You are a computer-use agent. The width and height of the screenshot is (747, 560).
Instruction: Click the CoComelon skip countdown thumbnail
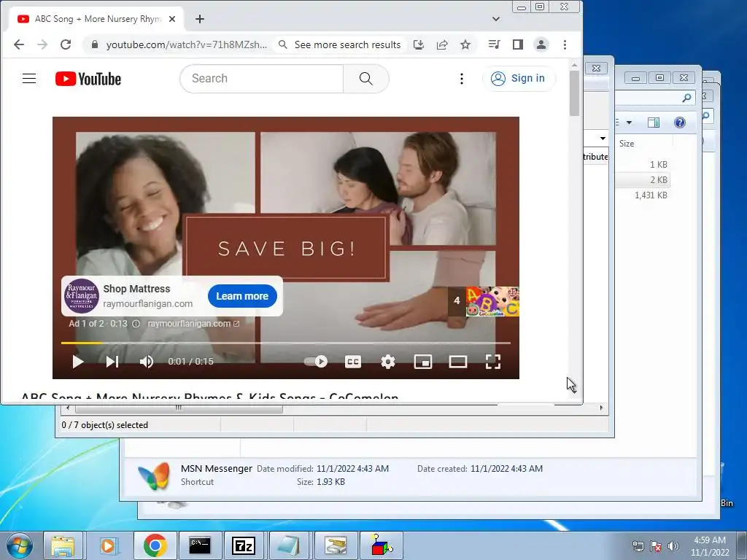[483, 301]
